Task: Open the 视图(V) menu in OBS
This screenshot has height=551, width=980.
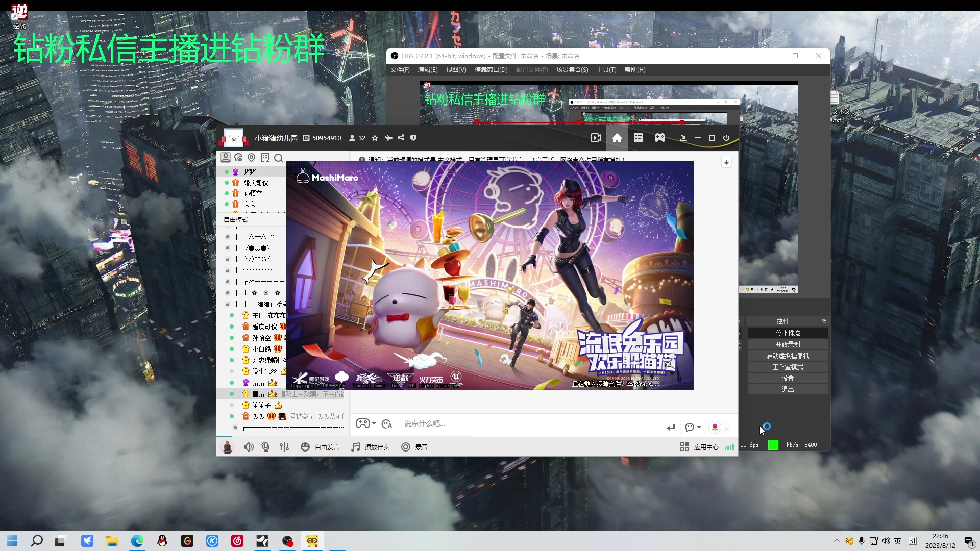Action: pyautogui.click(x=456, y=70)
